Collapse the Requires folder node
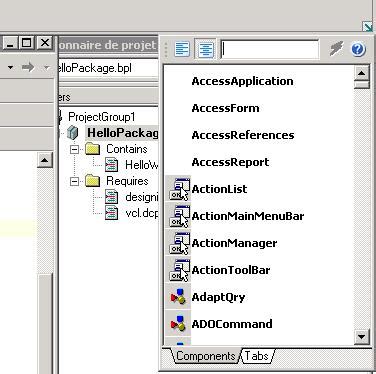The image size is (376, 374). pyautogui.click(x=74, y=181)
